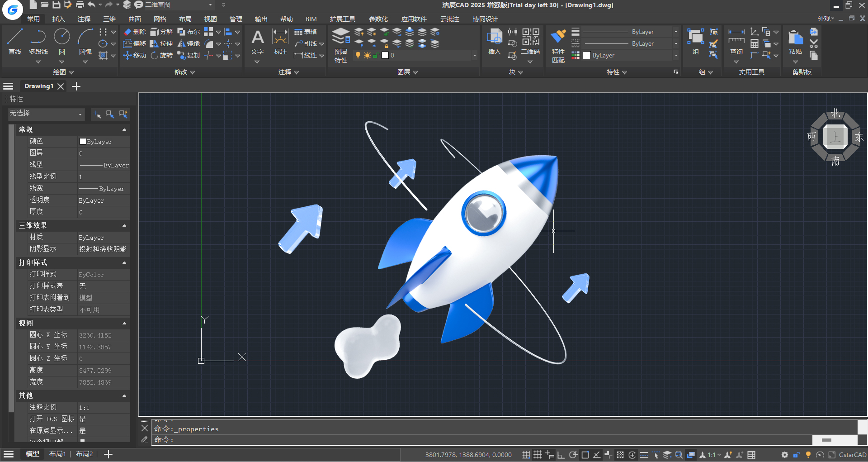Open the 无选择 selection dropdown

[x=46, y=114]
